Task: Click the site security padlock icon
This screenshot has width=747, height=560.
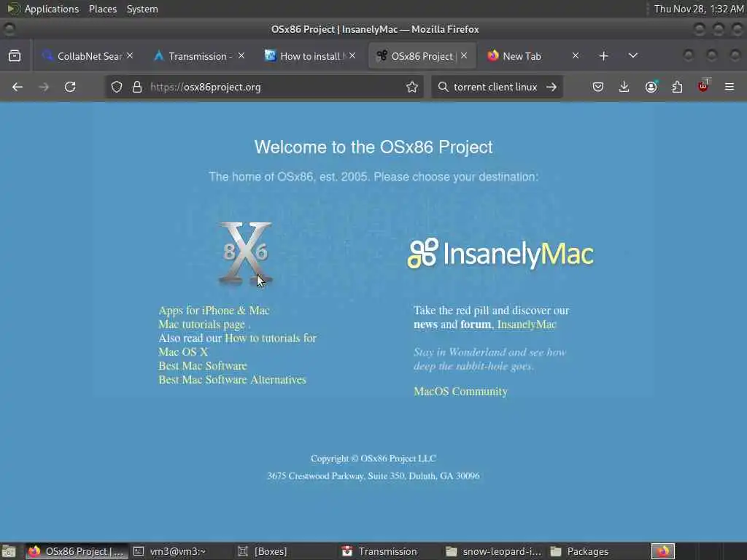Action: [137, 87]
